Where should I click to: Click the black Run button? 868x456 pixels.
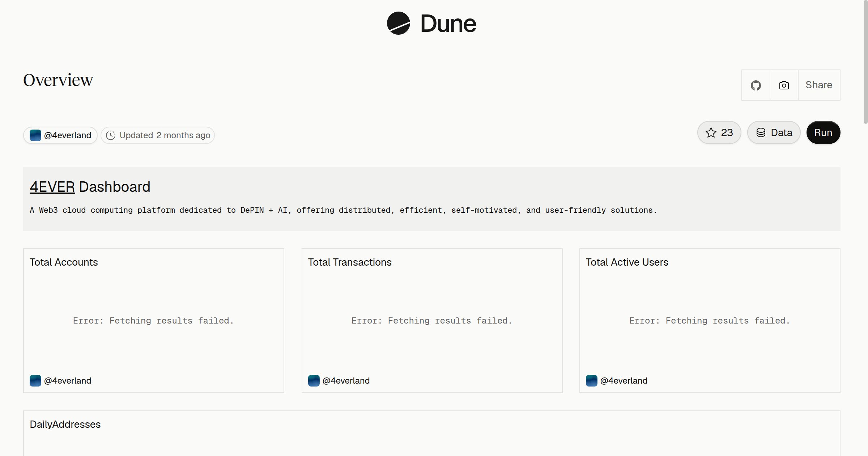click(x=823, y=132)
